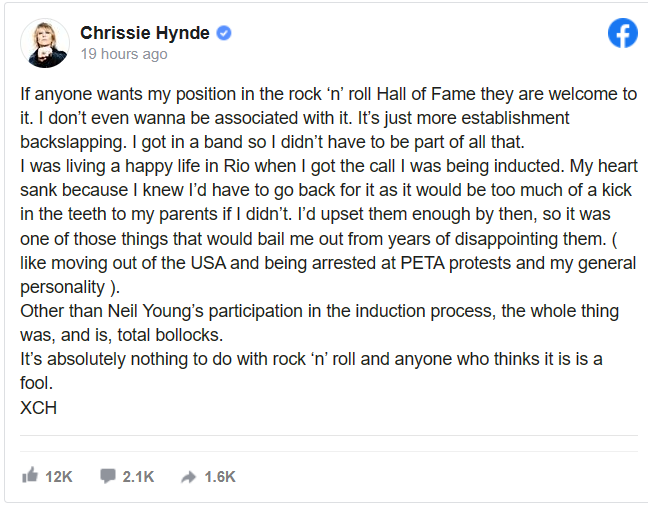Click the Facebook logo icon
Viewport: 648px width, 507px height.
point(622,33)
